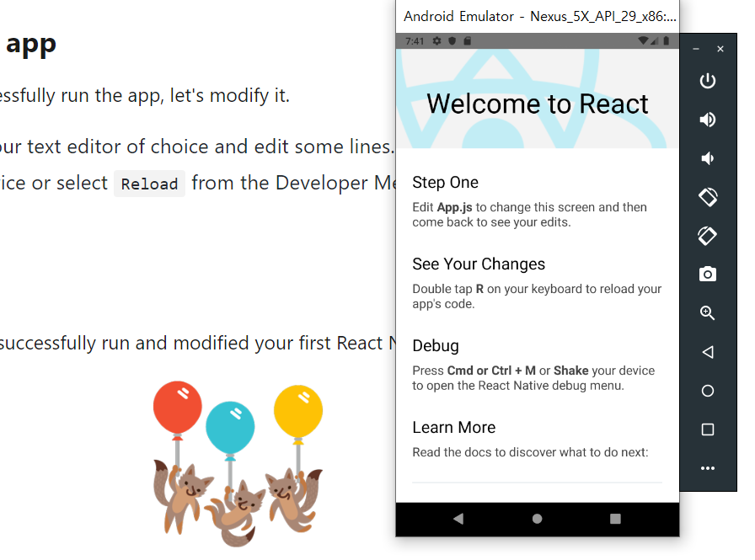Viewport: 755px width, 560px height.
Task: Click the Welcome to React header
Action: [x=538, y=104]
